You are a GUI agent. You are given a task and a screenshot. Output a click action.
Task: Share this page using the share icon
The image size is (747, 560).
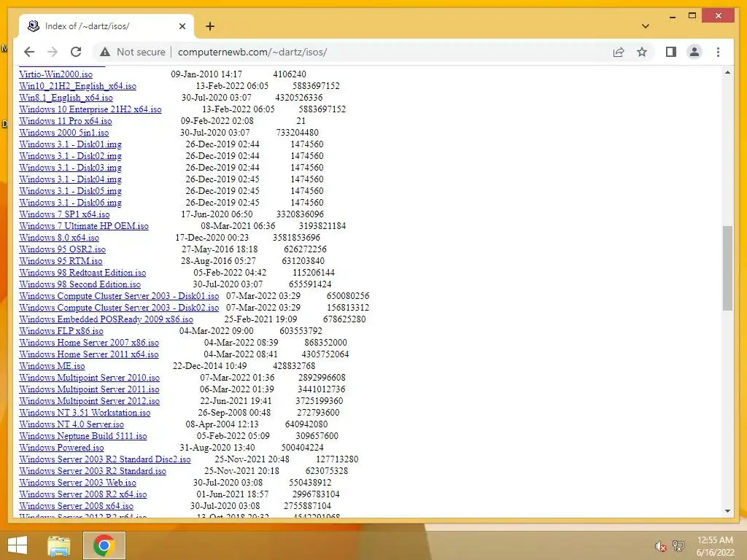point(619,52)
